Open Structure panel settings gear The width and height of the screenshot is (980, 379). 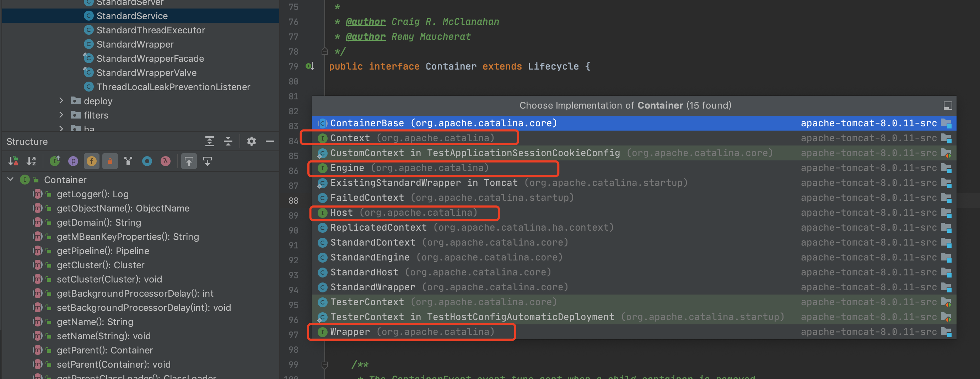(x=251, y=141)
